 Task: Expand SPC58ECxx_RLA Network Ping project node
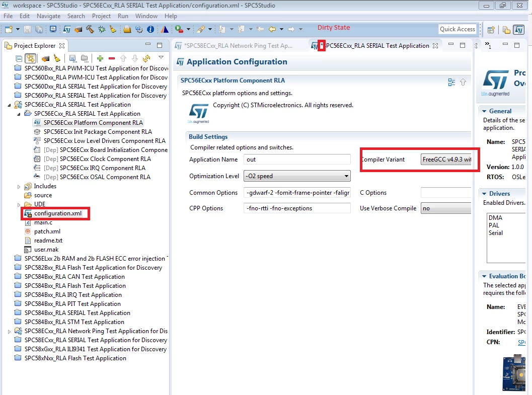coord(9,331)
